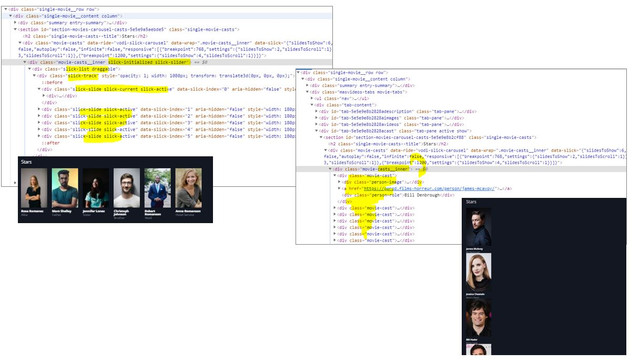This screenshot has height=360, width=640.
Task: Collapse movie-casts div arrow in right panel
Action: [x=326, y=150]
